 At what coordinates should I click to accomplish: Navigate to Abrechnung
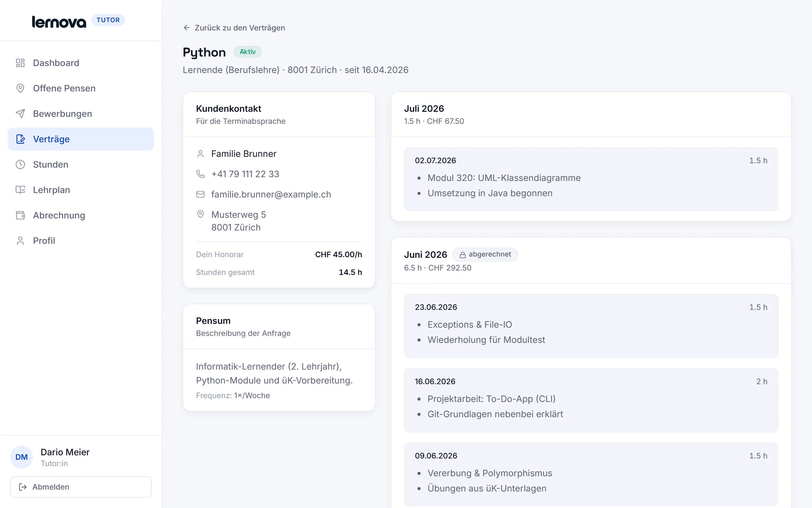click(x=81, y=215)
